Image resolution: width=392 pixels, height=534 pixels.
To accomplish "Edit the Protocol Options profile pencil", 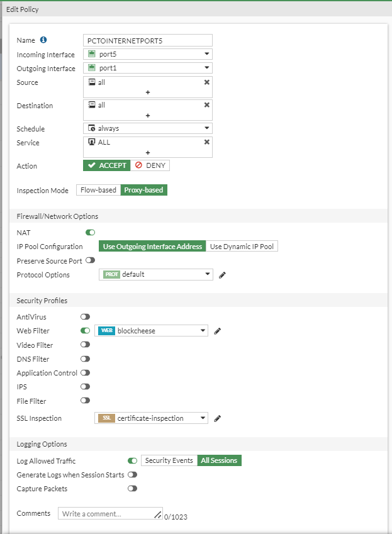I will click(222, 275).
